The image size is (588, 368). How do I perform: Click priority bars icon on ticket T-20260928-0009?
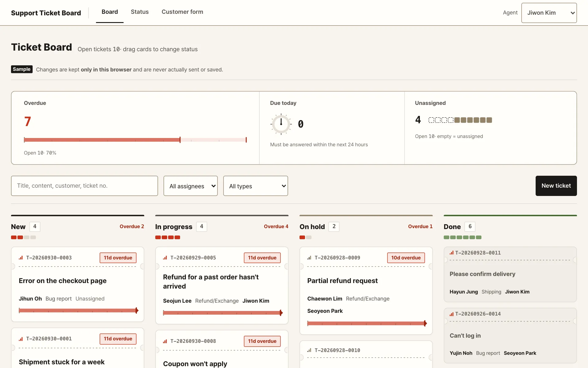[x=309, y=258]
